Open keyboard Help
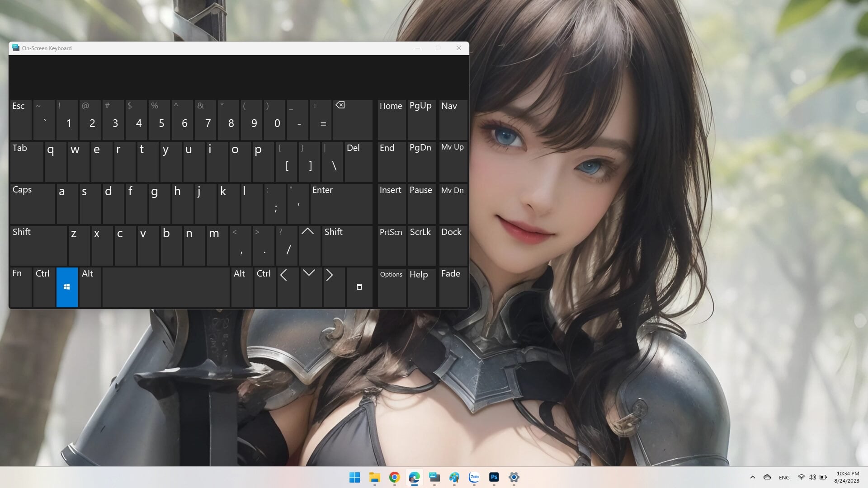Screen dimensions: 868x488 point(421,287)
